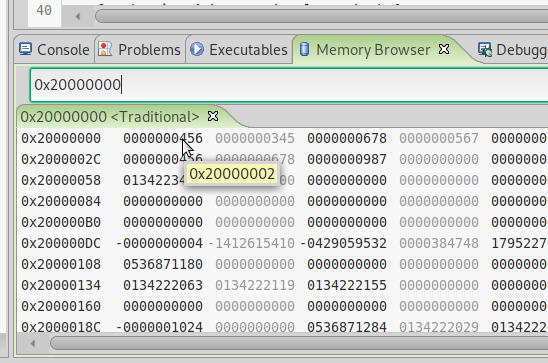548x363 pixels.
Task: Open the Executables tab
Action: 239,50
